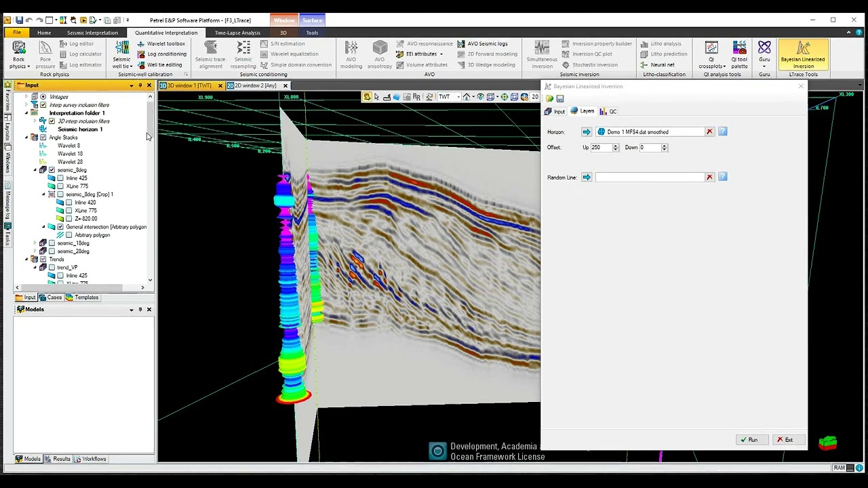This screenshot has height=488, width=868.
Task: Switch to Home ribbon tab
Action: pos(44,33)
